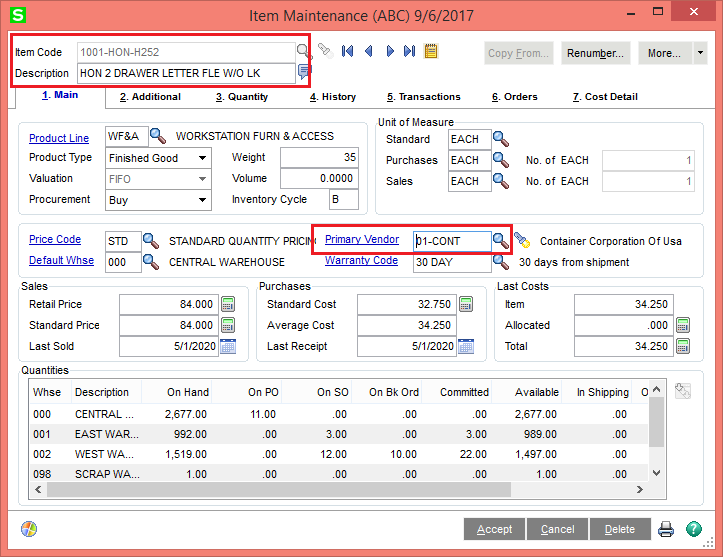Viewport: 723px width, 557px height.
Task: Click the More button
Action: (664, 53)
